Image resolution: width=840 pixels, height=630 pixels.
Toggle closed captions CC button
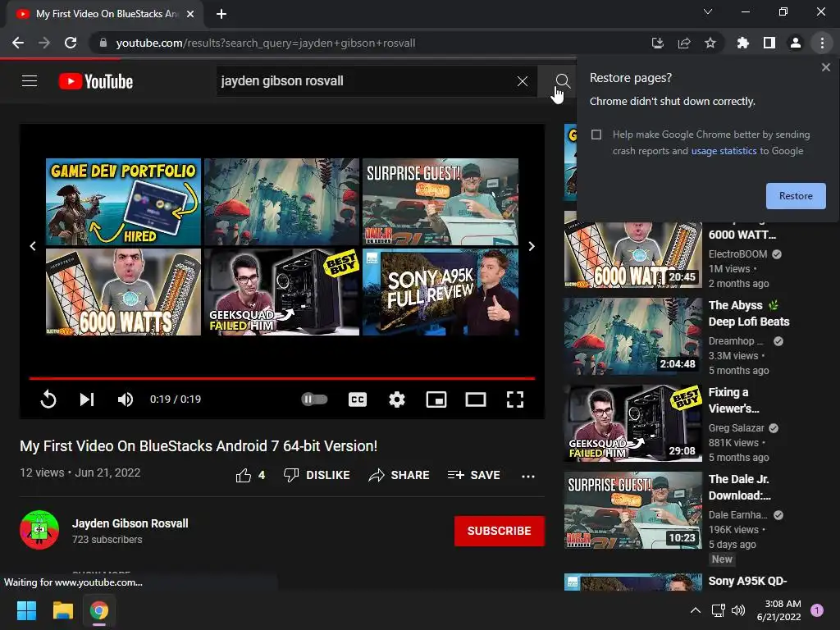pyautogui.click(x=358, y=399)
